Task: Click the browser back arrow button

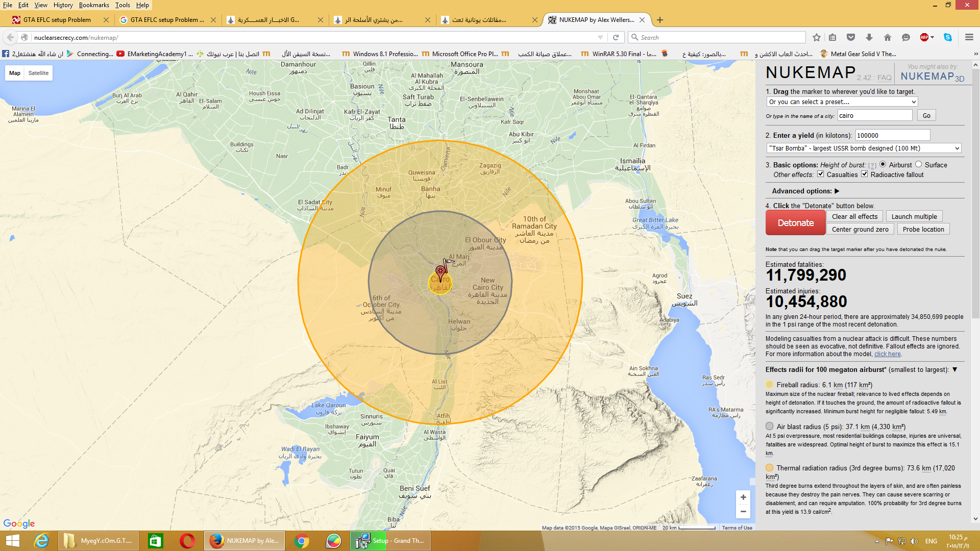Action: click(x=10, y=37)
